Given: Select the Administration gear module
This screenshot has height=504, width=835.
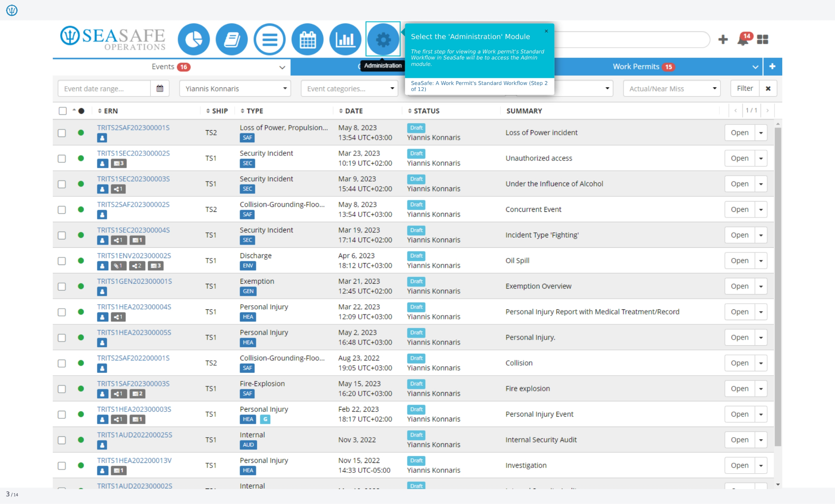Looking at the screenshot, I should tap(383, 40).
